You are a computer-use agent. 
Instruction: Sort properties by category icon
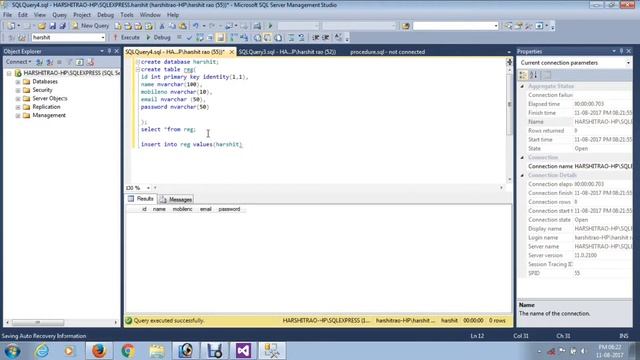click(x=523, y=75)
